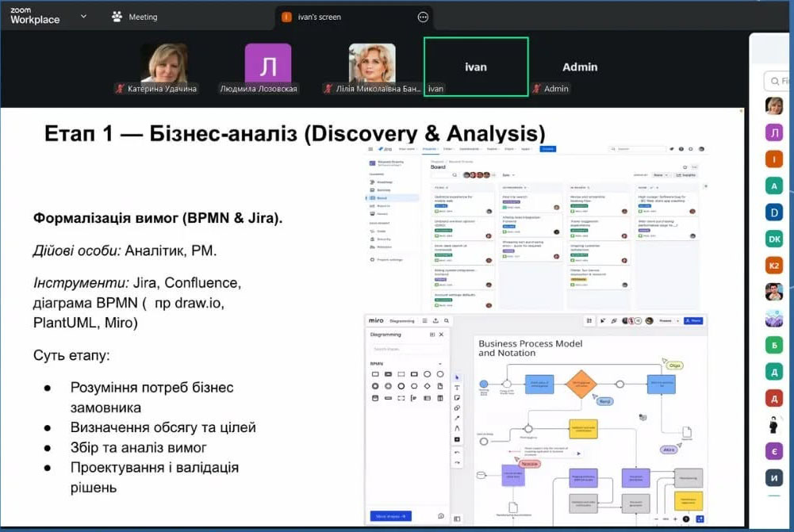Close the Miro Diagramming panel
The width and height of the screenshot is (794, 532).
pos(442,335)
